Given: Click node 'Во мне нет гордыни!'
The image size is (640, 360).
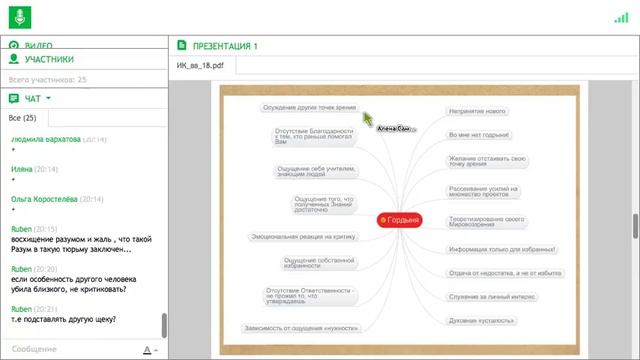Looking at the screenshot, I should (479, 135).
